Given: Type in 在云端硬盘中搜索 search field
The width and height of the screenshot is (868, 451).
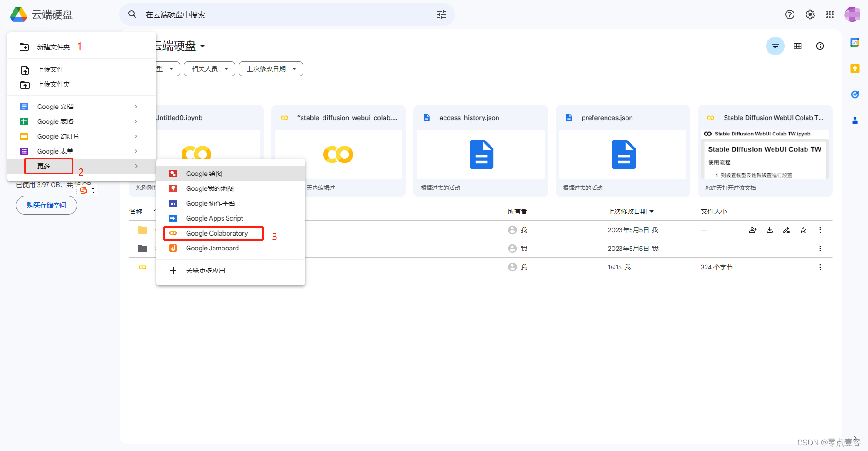Looking at the screenshot, I should pos(287,14).
